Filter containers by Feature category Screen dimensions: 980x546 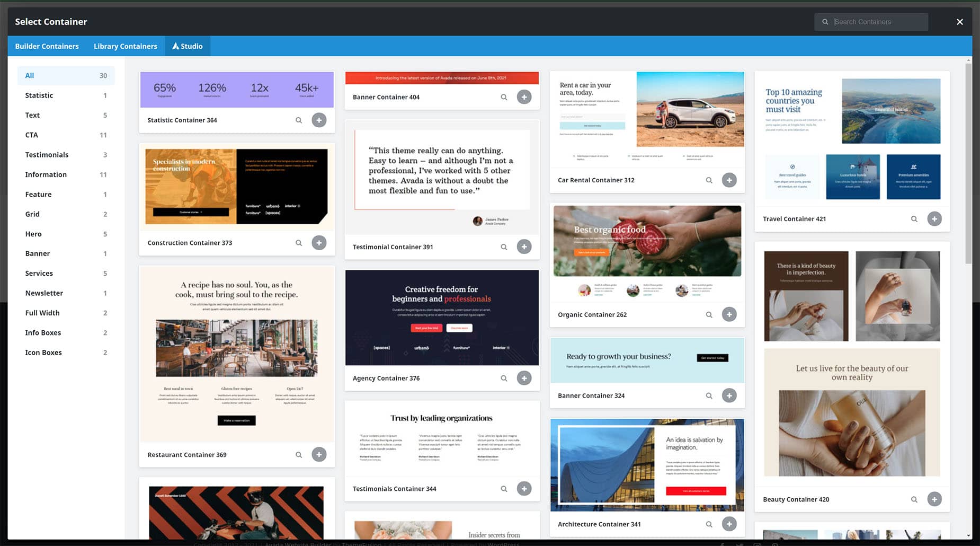click(66, 194)
